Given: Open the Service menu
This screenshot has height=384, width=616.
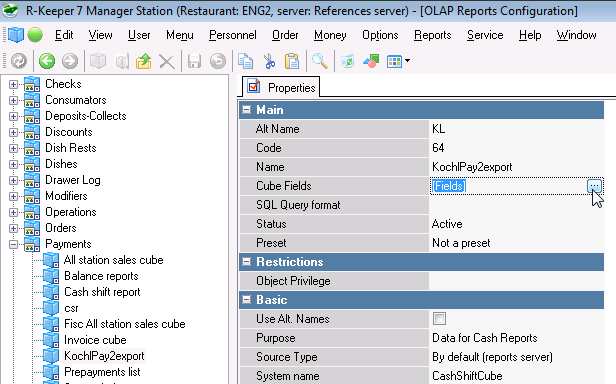Looking at the screenshot, I should pyautogui.click(x=485, y=35).
